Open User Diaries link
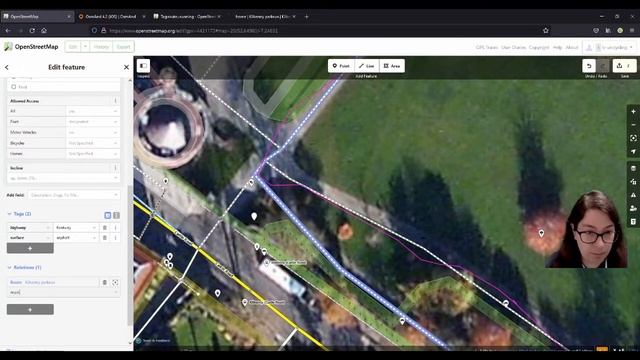Image resolution: width=640 pixels, height=360 pixels. tap(513, 47)
